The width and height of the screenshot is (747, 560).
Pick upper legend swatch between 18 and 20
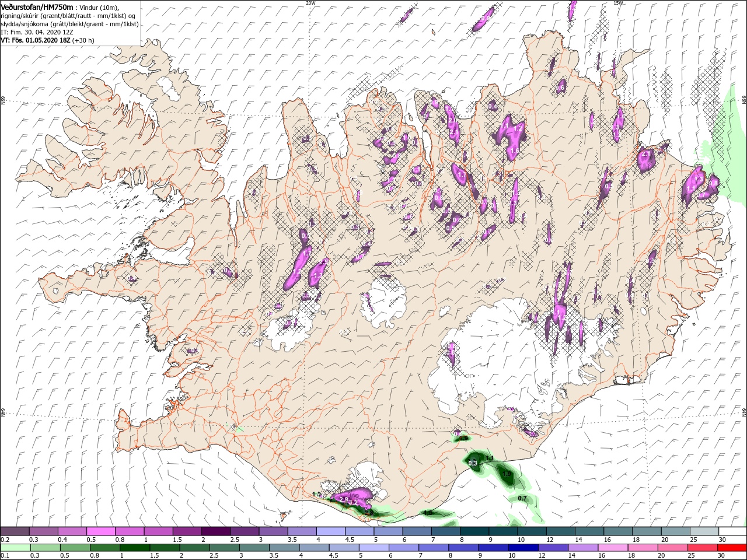pos(647,531)
